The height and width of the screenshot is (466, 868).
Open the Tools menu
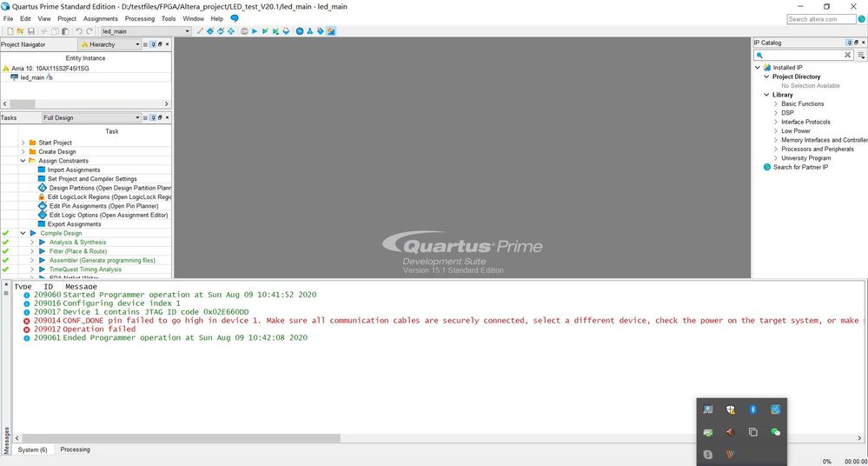tap(169, 18)
